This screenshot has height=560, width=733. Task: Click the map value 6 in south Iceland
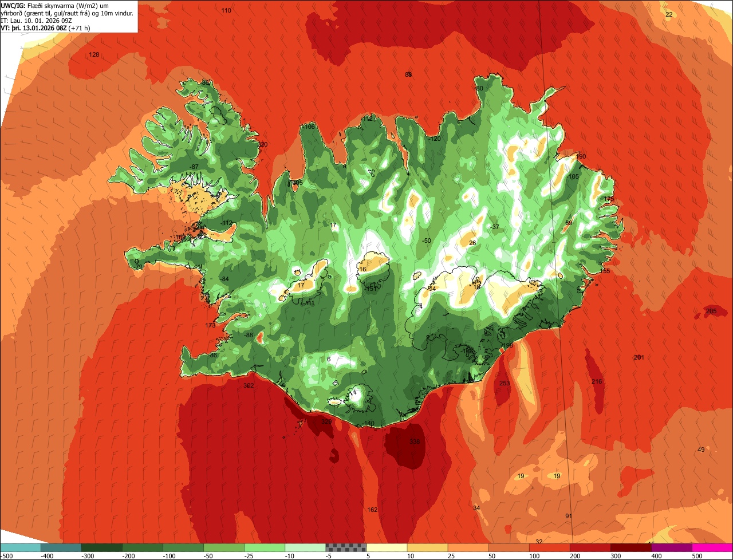[x=329, y=359]
